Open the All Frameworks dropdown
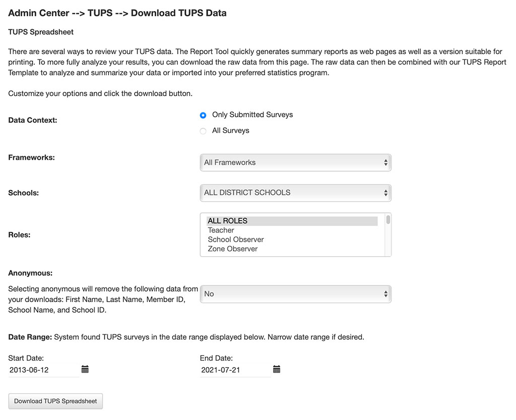This screenshot has width=516, height=420. click(x=295, y=163)
